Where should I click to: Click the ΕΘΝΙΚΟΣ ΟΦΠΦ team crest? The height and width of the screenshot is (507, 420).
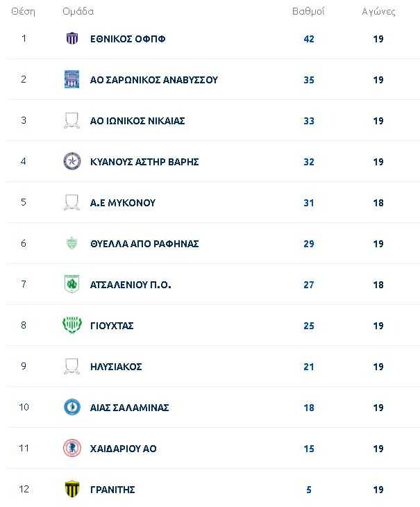click(x=72, y=38)
